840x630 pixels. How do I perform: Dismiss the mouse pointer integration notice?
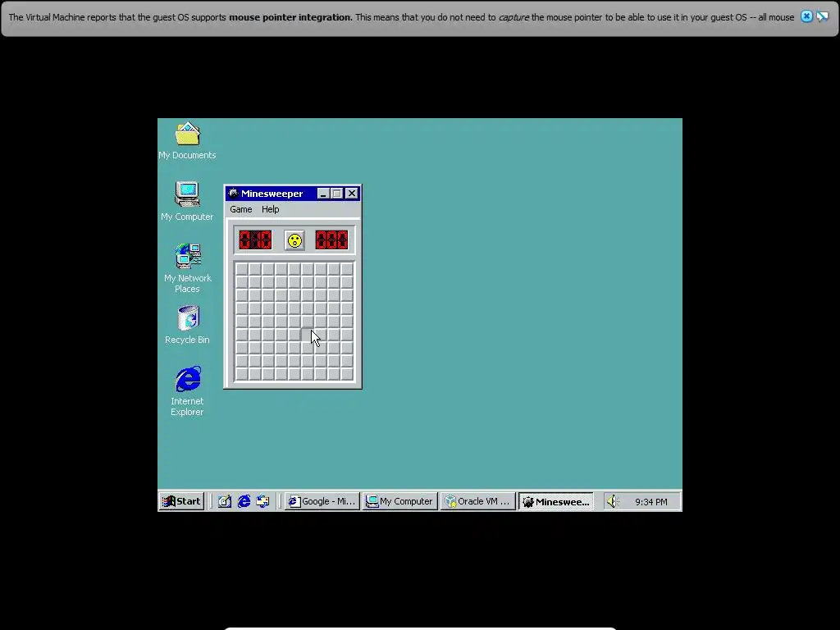806,16
